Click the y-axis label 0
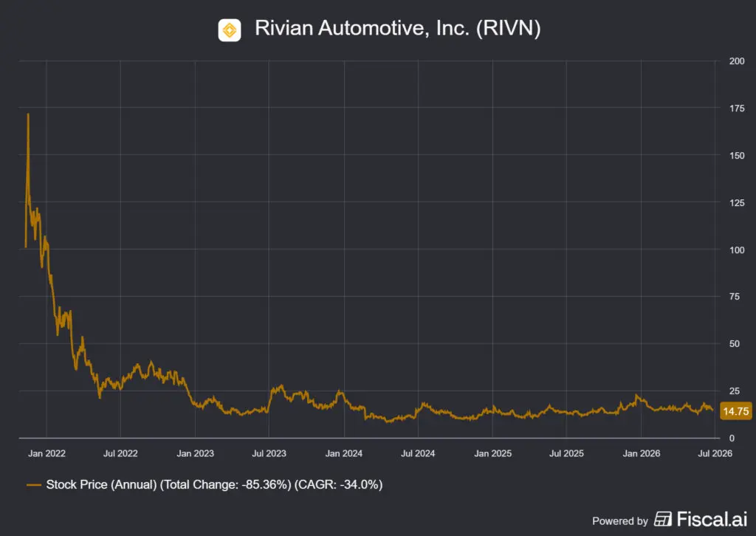 point(732,438)
